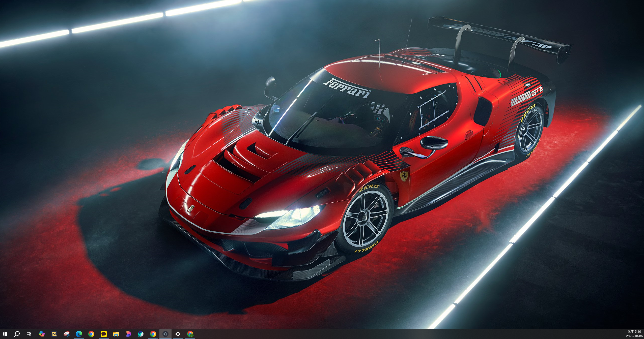Open Chrome icon beside Edge

[91, 334]
